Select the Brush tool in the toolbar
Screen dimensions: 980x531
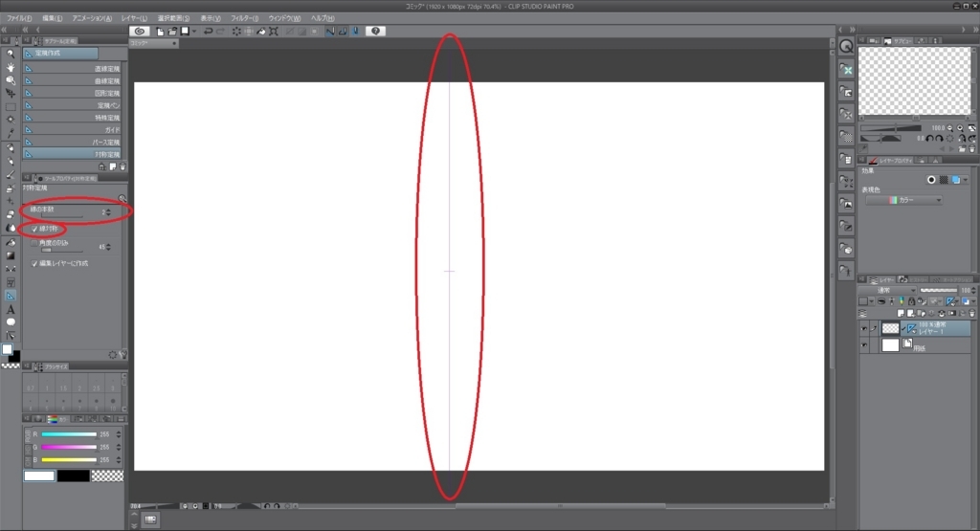(11, 175)
